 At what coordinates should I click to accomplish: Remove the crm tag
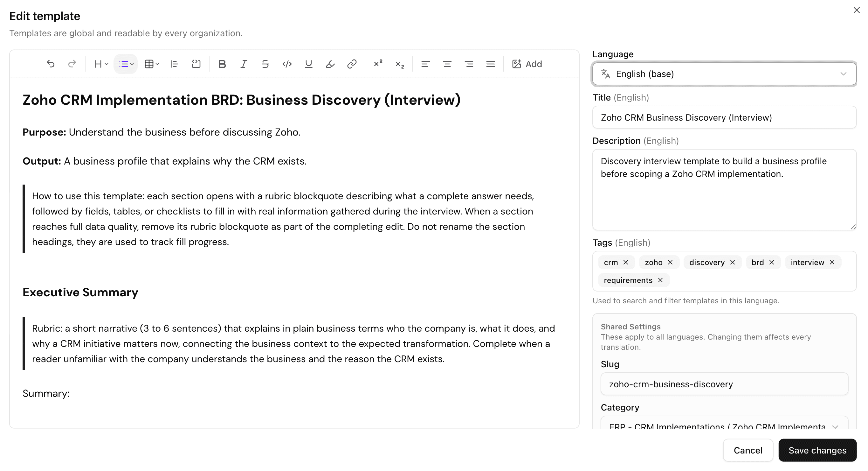click(x=626, y=262)
